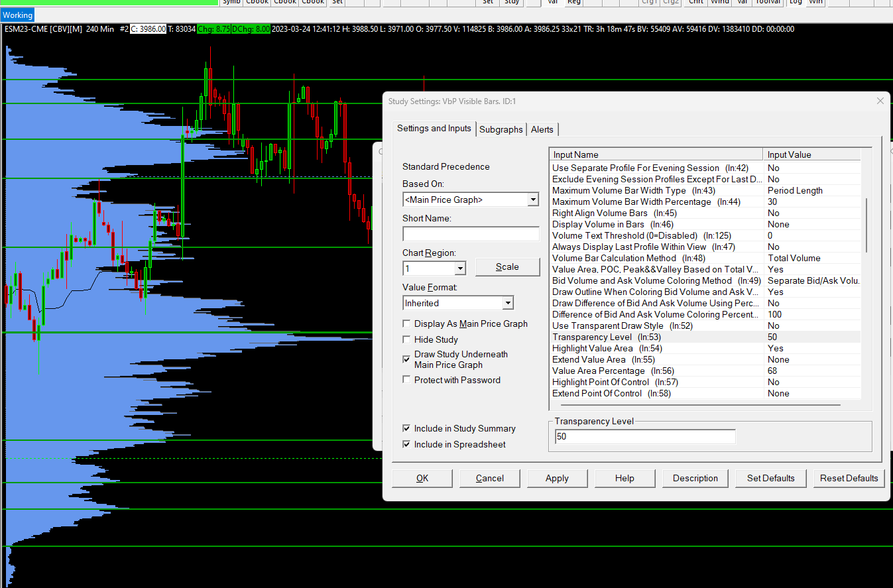893x588 pixels.
Task: Select 'Maximum Volume Bar Width Percentage' input
Action: [x=705, y=202]
